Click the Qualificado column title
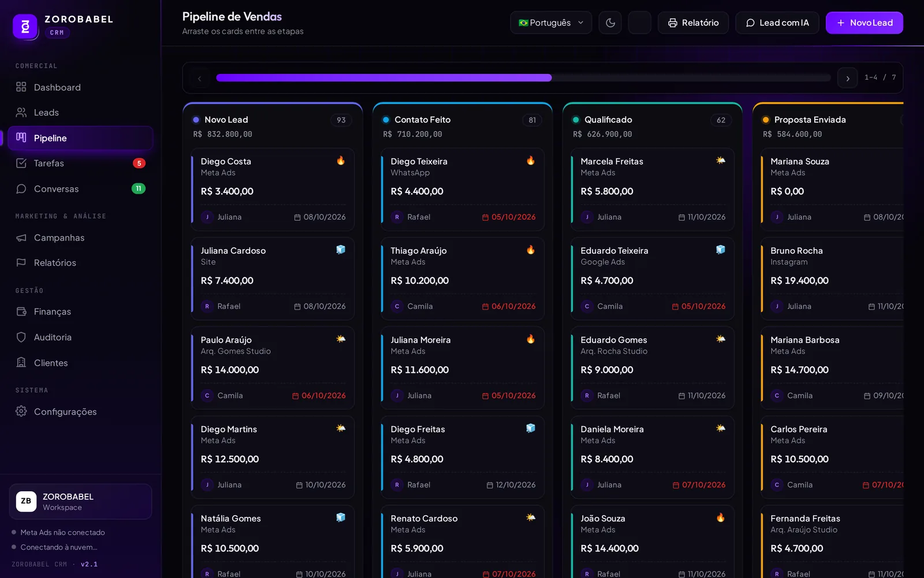Viewport: 924px width, 578px height. coord(608,120)
